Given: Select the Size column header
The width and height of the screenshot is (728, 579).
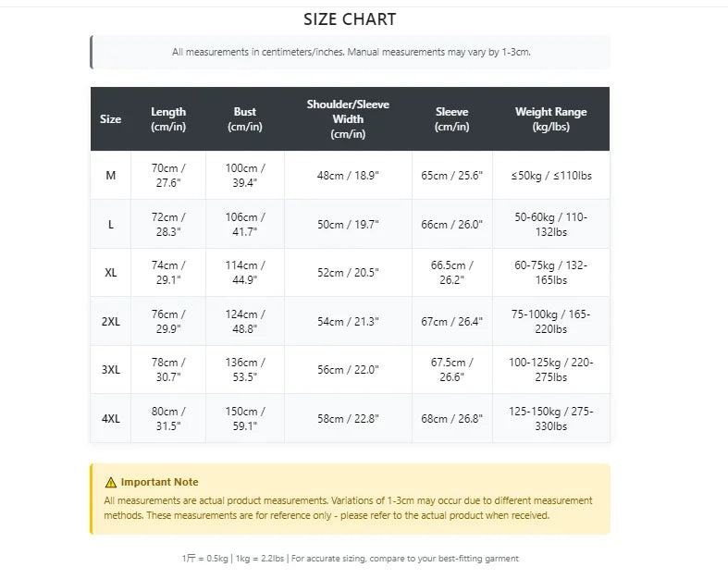Looking at the screenshot, I should (x=110, y=119).
